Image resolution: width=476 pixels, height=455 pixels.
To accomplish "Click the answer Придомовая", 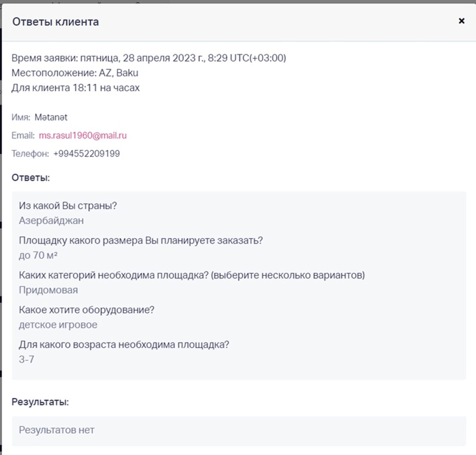I will tap(48, 290).
